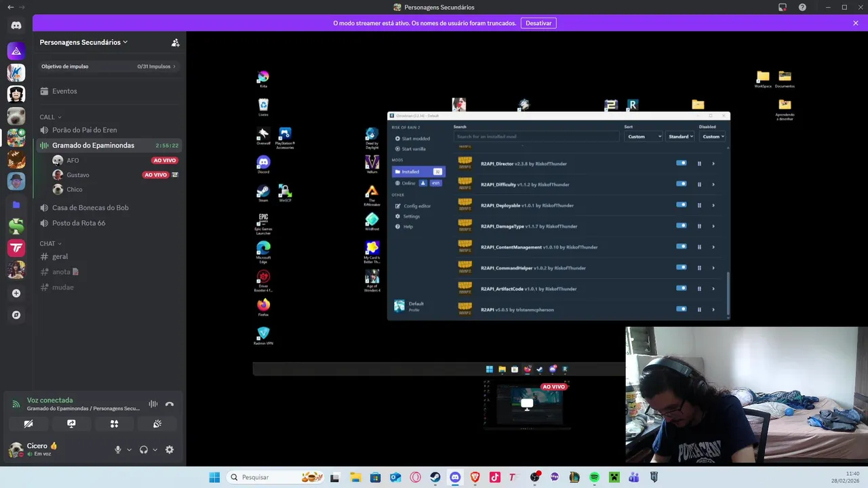Toggle R2API_DamageType mod switch in stream
Image resolution: width=868 pixels, height=488 pixels.
682,226
